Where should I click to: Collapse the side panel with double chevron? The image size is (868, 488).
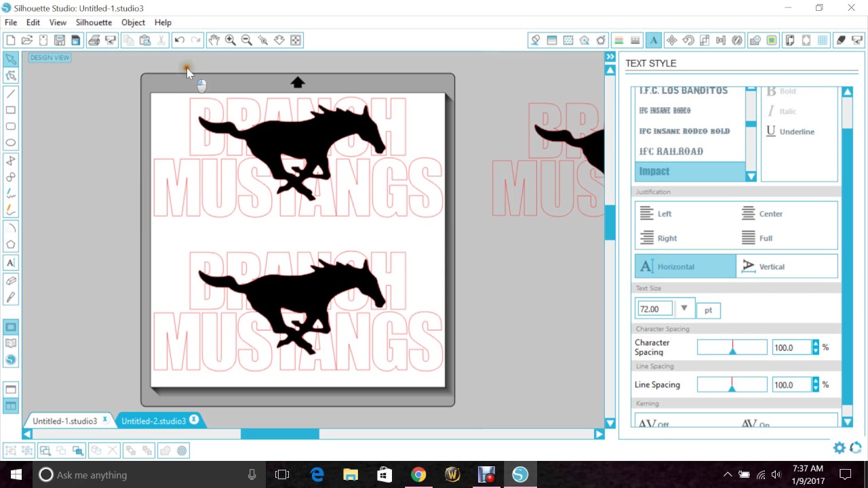[x=610, y=57]
